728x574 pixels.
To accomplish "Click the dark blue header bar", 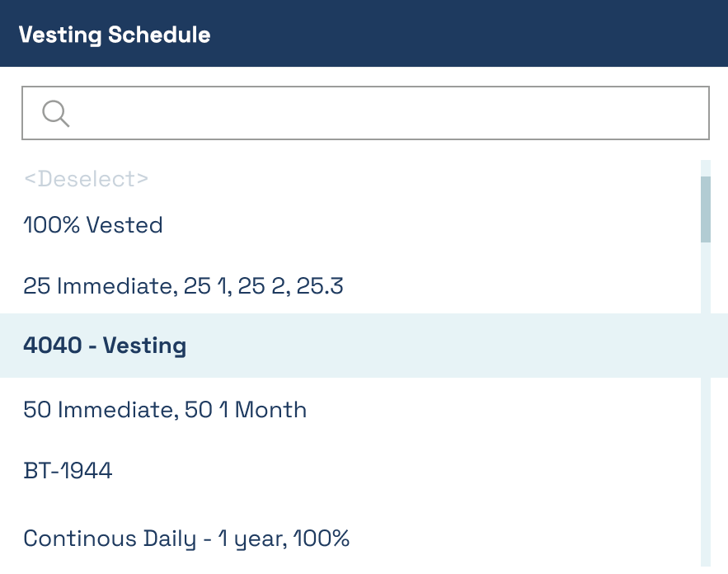I will coord(364,33).
